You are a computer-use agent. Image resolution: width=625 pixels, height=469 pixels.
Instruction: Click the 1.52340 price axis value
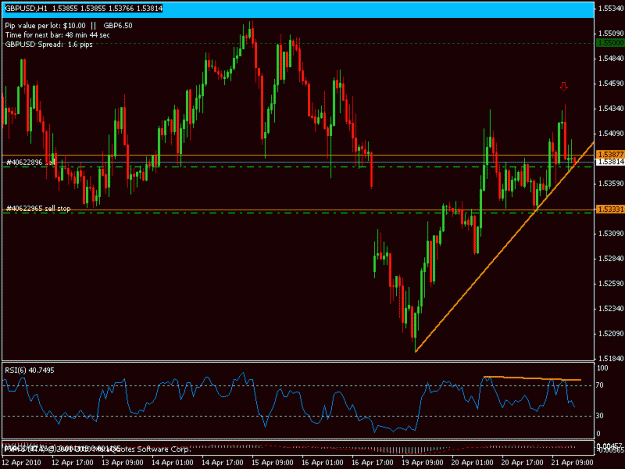[x=611, y=308]
